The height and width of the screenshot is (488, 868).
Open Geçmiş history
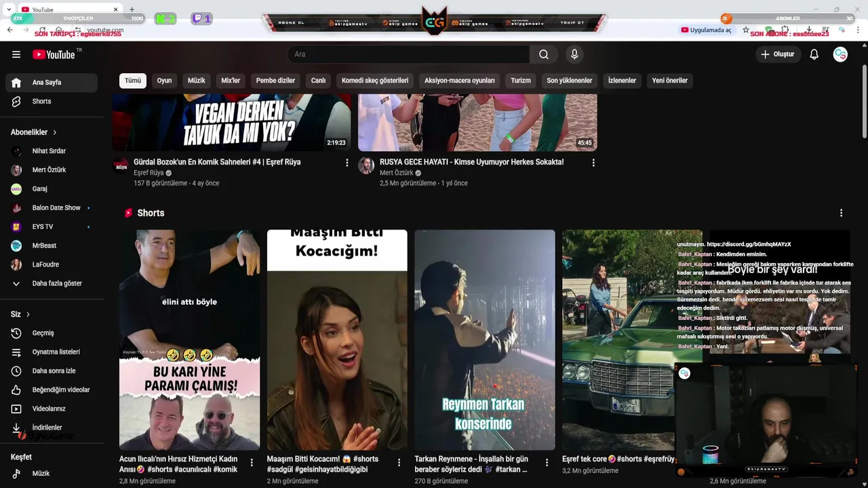coord(52,333)
